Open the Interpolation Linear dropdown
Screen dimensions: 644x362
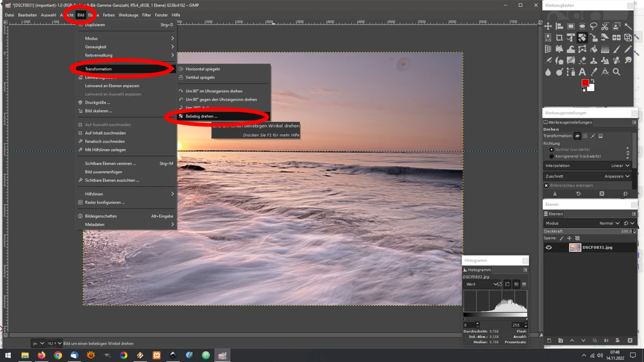click(x=588, y=166)
